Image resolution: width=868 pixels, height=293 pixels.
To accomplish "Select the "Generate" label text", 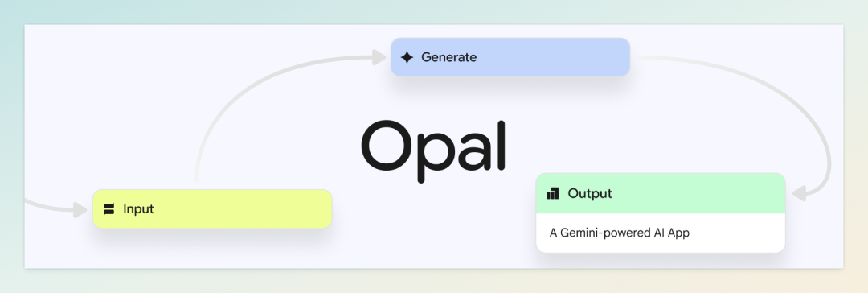I will pyautogui.click(x=448, y=57).
